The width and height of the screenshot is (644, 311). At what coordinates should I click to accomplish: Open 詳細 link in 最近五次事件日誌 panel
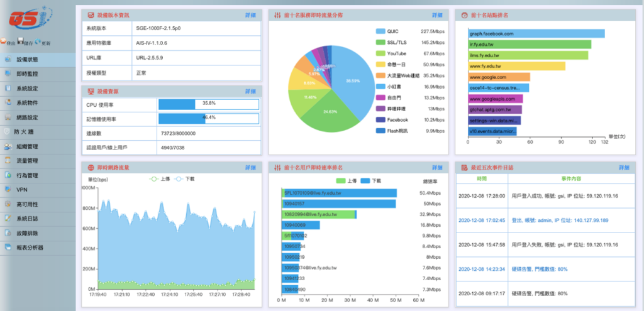pyautogui.click(x=623, y=168)
